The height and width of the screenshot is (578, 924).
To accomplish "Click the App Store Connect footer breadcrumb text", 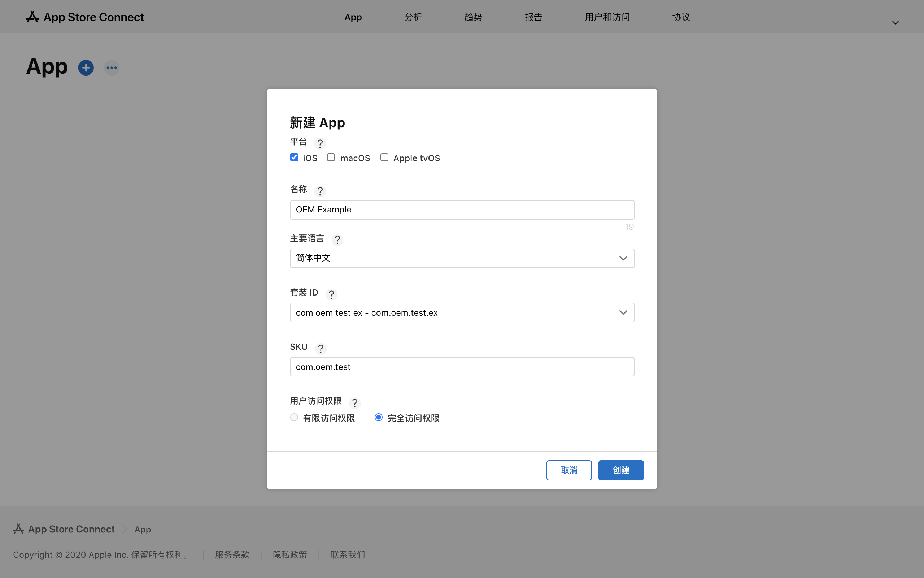I will click(71, 529).
